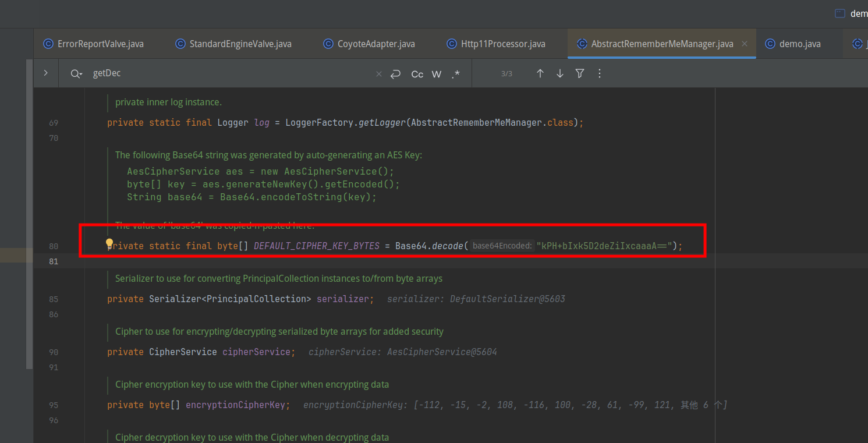Toggle Match Case (Cc) option
The image size is (868, 443).
point(417,74)
